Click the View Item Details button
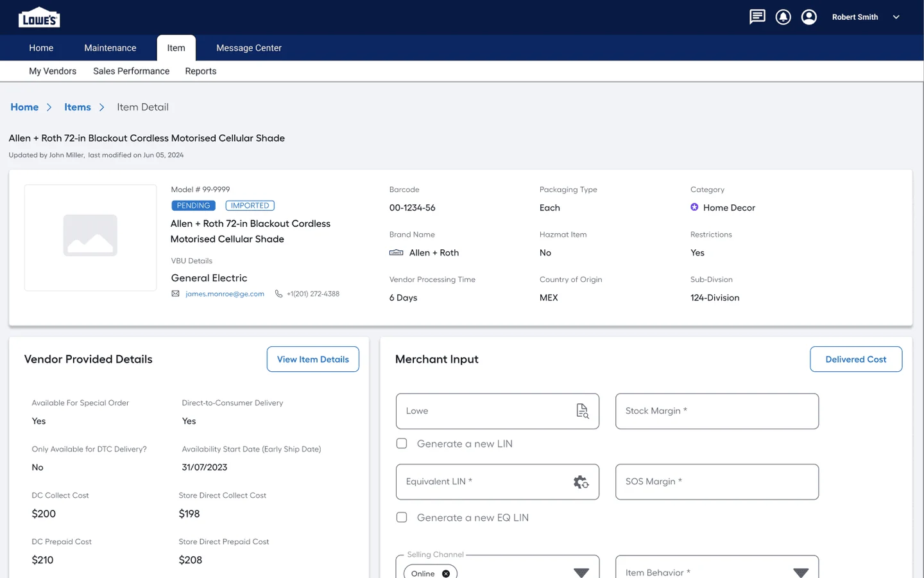 pyautogui.click(x=313, y=359)
